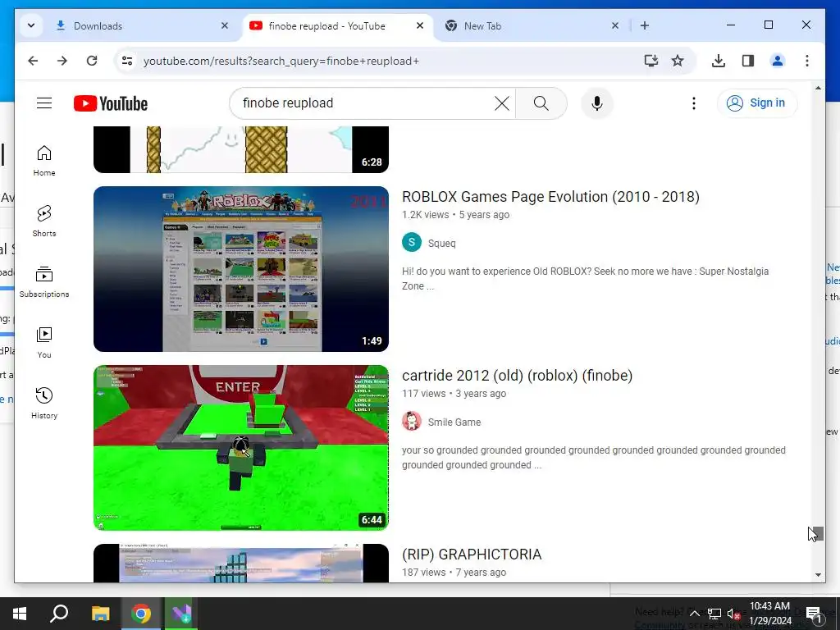This screenshot has width=840, height=630.
Task: Click the page scrollbar up arrow
Action: [x=818, y=88]
